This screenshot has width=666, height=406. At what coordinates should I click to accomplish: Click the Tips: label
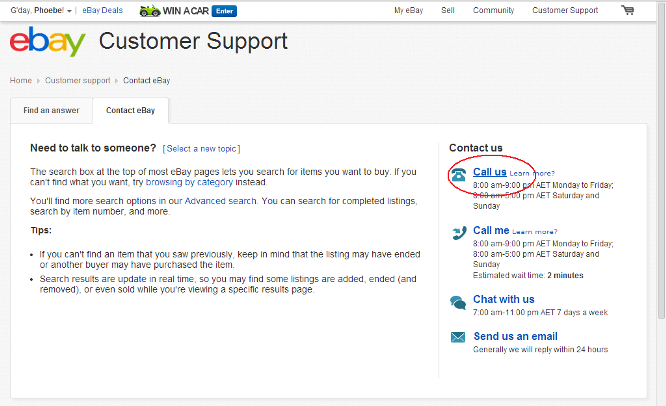pyautogui.click(x=41, y=230)
